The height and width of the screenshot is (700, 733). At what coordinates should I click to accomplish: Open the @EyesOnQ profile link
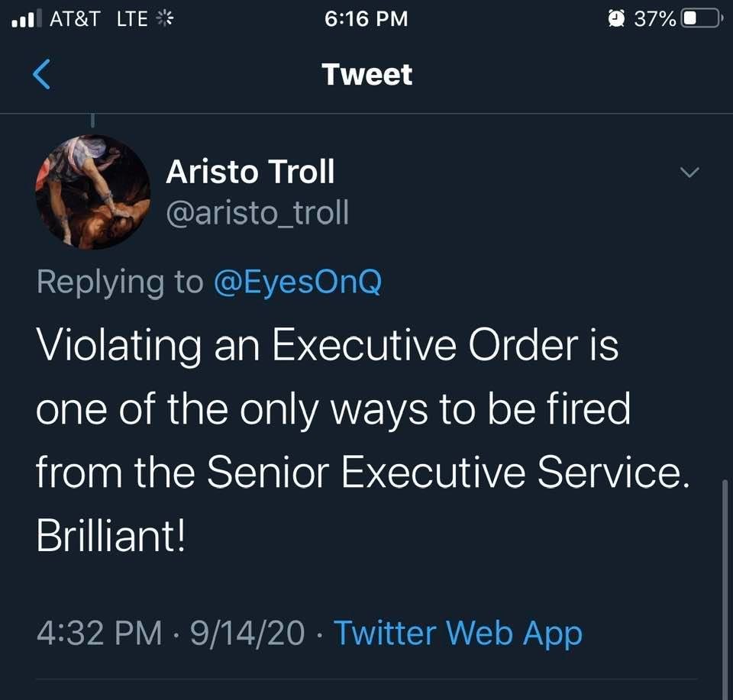click(x=297, y=282)
